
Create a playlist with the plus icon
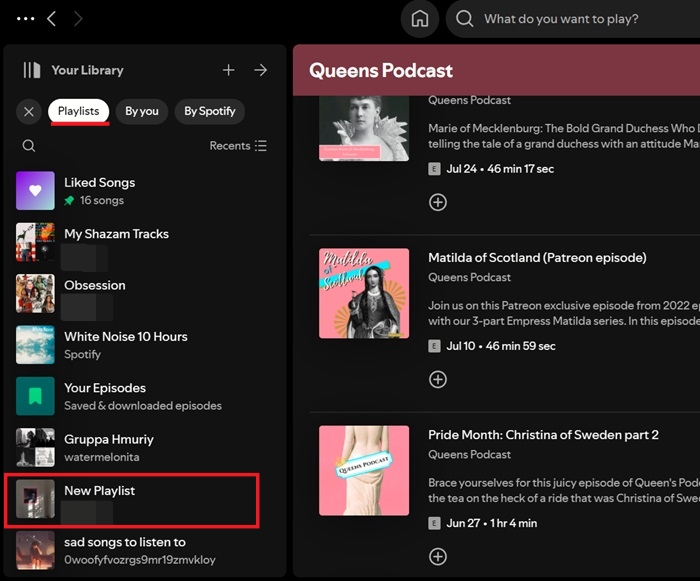(x=229, y=70)
